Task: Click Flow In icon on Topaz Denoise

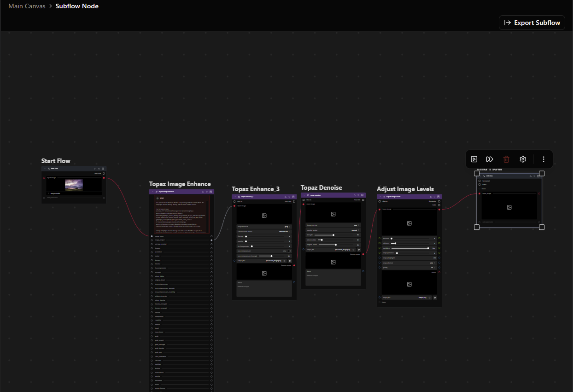Action: tap(304, 200)
